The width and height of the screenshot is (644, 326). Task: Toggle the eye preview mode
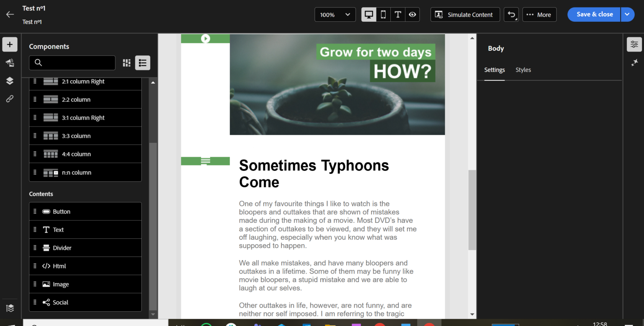[413, 15]
